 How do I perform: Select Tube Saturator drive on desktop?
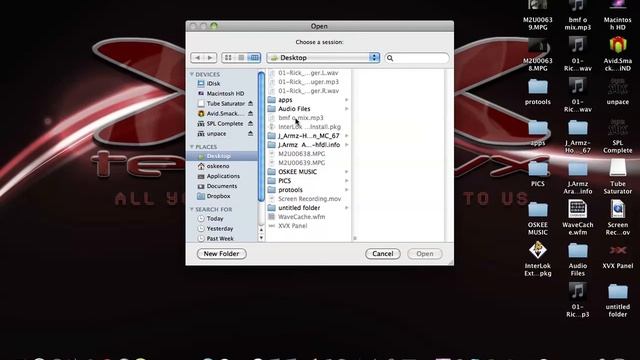(618, 176)
